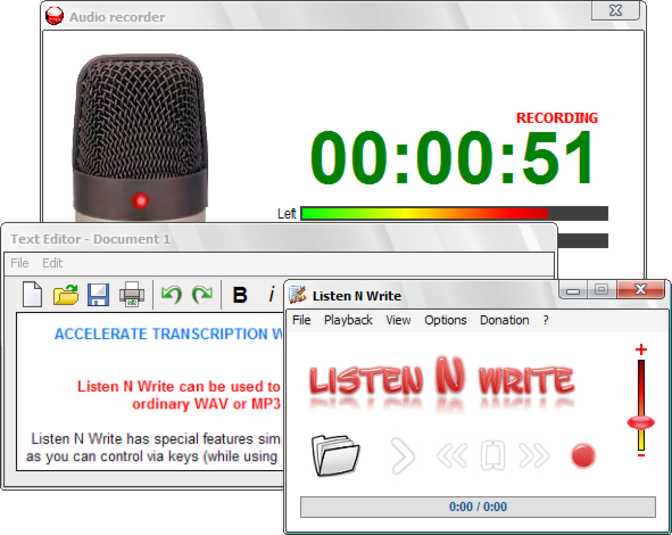
Task: Open the Playback menu
Action: pos(348,320)
